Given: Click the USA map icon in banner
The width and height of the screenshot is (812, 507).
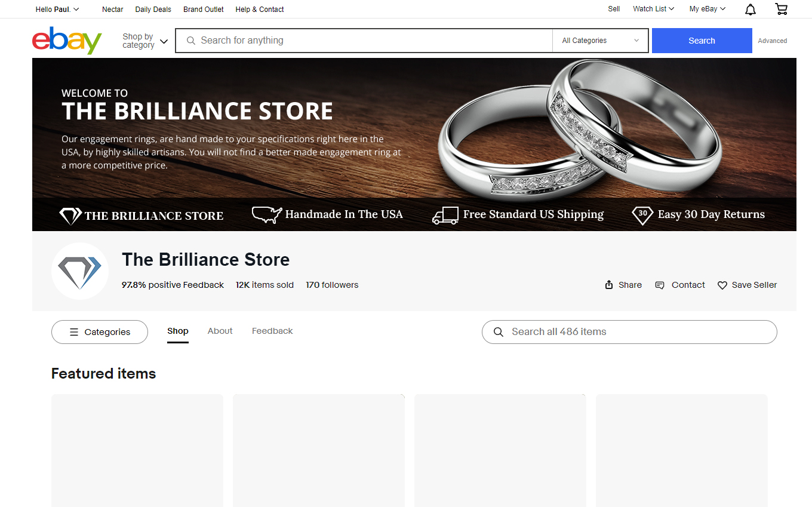Looking at the screenshot, I should click(267, 215).
